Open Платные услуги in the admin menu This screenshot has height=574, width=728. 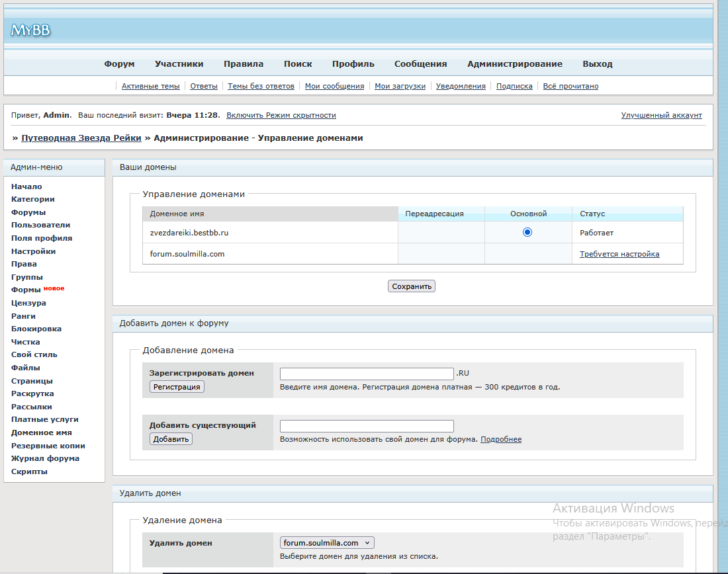point(45,419)
